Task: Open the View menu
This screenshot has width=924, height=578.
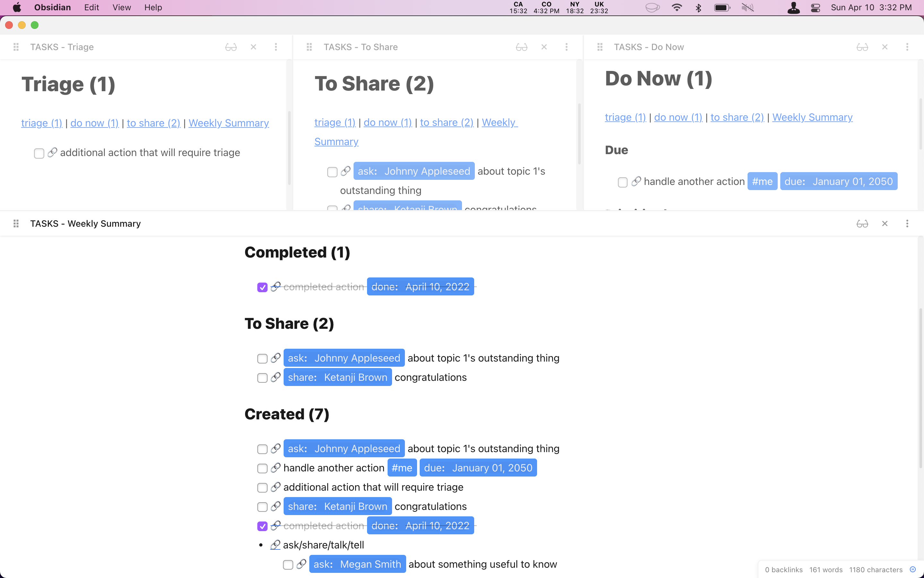Action: 122,7
